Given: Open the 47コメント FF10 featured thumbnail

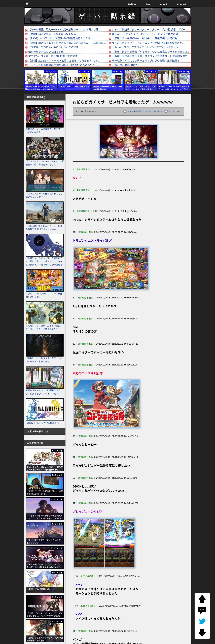Looking at the screenshot, I should (74, 80).
